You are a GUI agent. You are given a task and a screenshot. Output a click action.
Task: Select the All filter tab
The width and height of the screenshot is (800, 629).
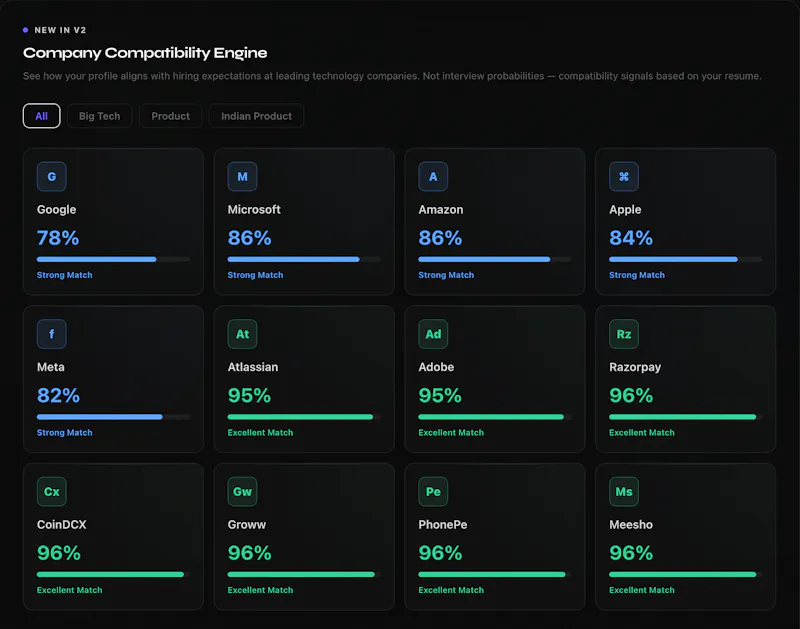(x=41, y=116)
